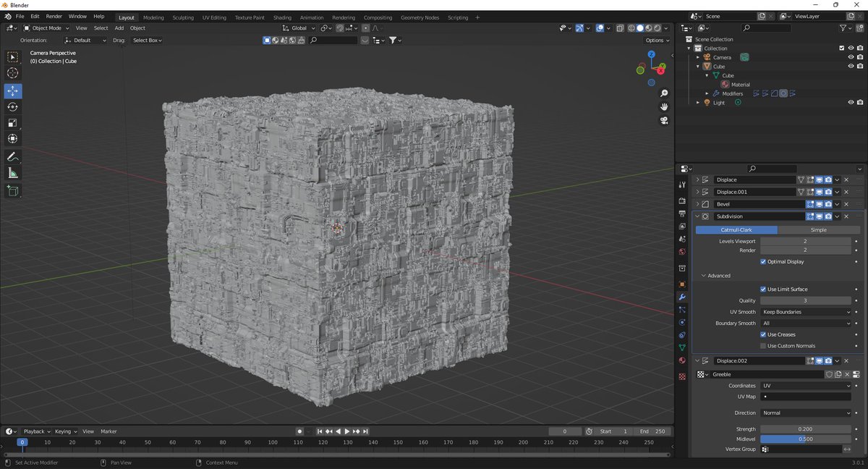Screen dimensions: 868x469
Task: Switch to the Geometry Nodes workspace tab
Action: [x=420, y=17]
